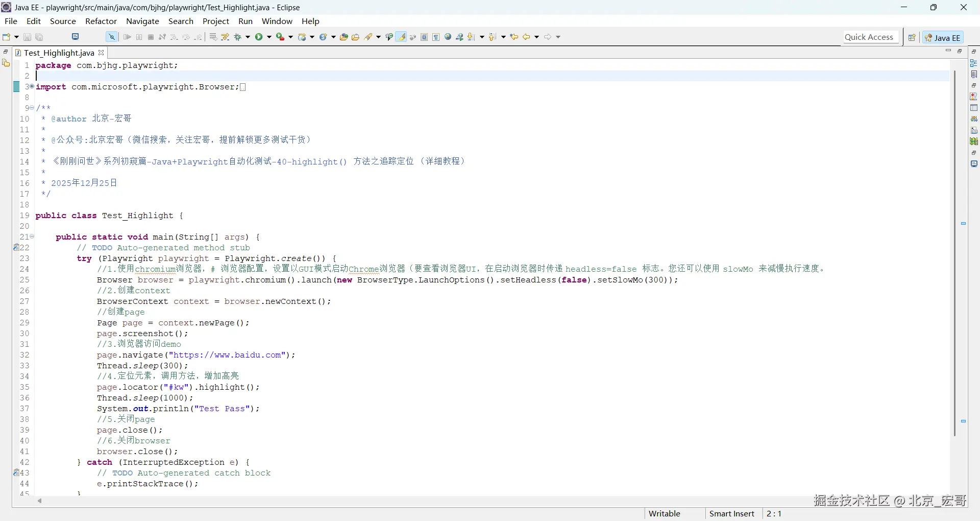The image size is (980, 521).
Task: Open the New wizard dropdown arrow
Action: pos(16,37)
